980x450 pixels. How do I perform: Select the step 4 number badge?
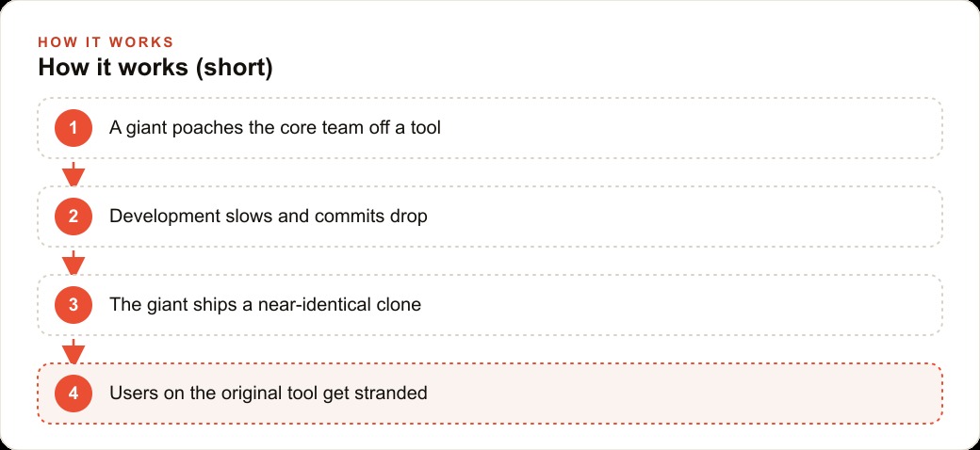73,394
